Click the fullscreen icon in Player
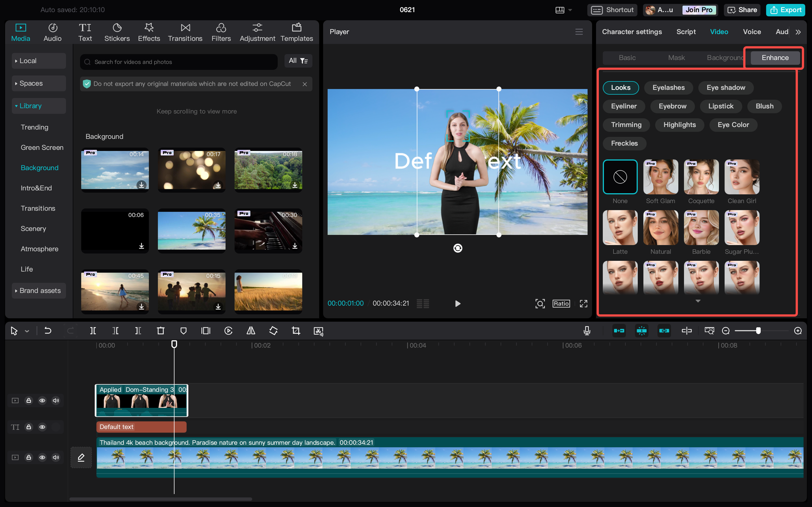The width and height of the screenshot is (812, 507). [584, 303]
